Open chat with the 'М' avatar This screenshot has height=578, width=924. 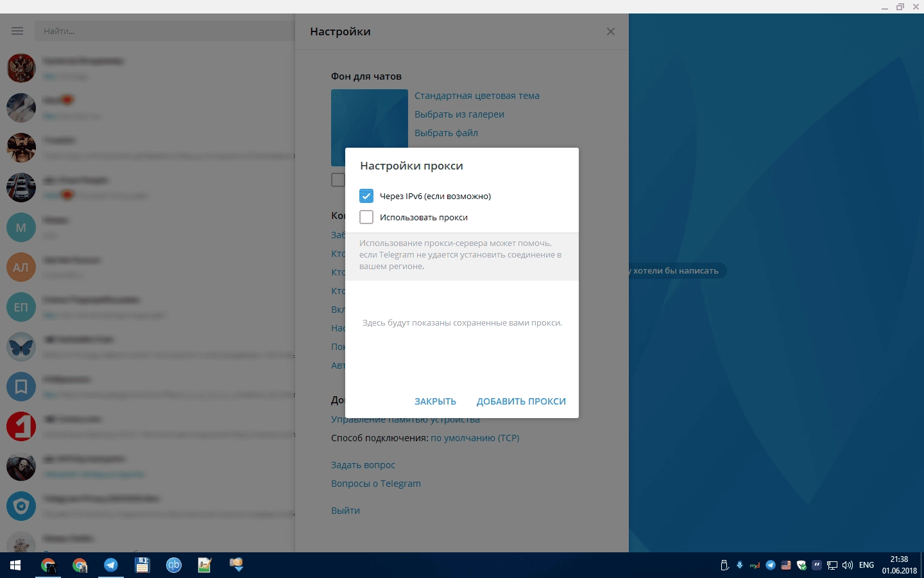pos(21,227)
